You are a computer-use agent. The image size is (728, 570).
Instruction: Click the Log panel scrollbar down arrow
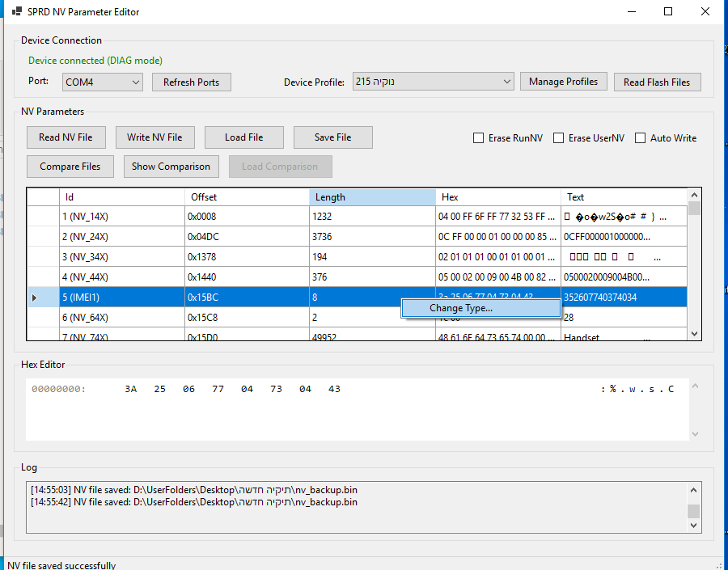[x=693, y=526]
